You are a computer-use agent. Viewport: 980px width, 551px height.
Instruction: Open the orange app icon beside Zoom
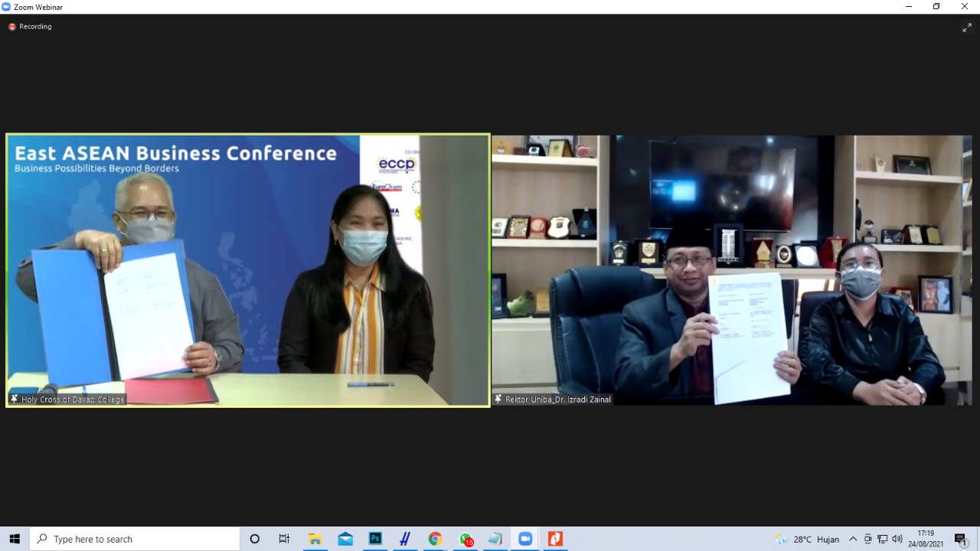click(x=555, y=539)
